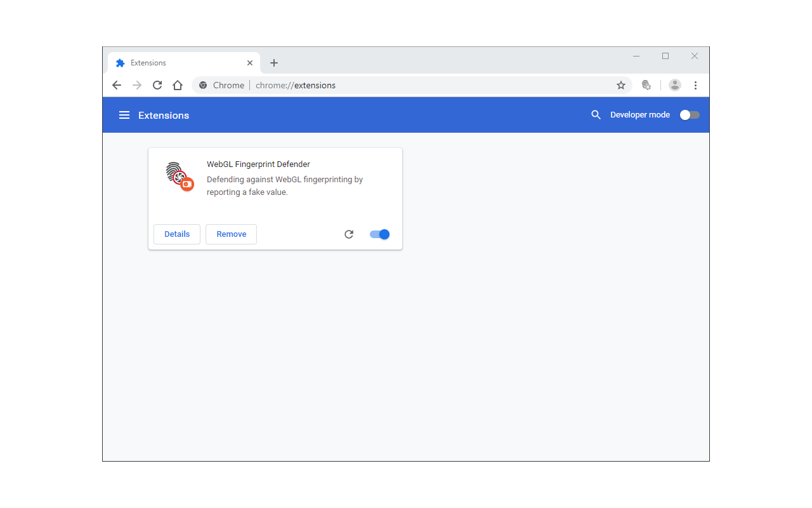Viewport: 812px width, 508px height.
Task: Open a new browser tab
Action: pyautogui.click(x=273, y=62)
